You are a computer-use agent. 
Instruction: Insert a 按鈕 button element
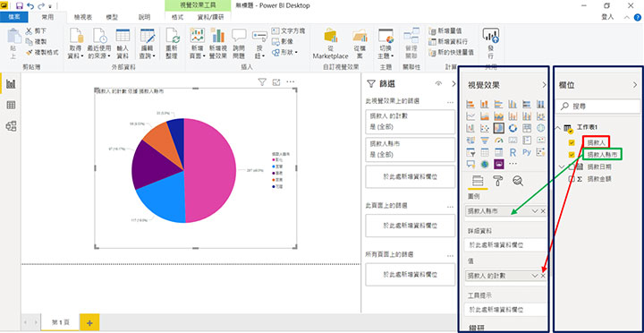(x=259, y=44)
